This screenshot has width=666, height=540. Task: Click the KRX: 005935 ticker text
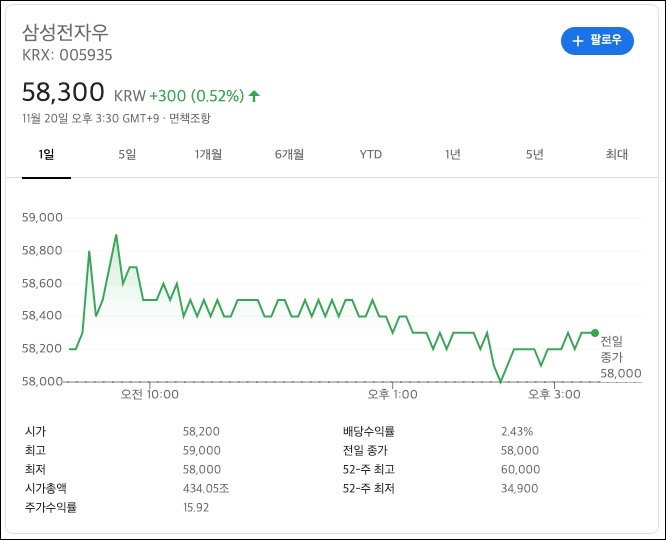[67, 55]
